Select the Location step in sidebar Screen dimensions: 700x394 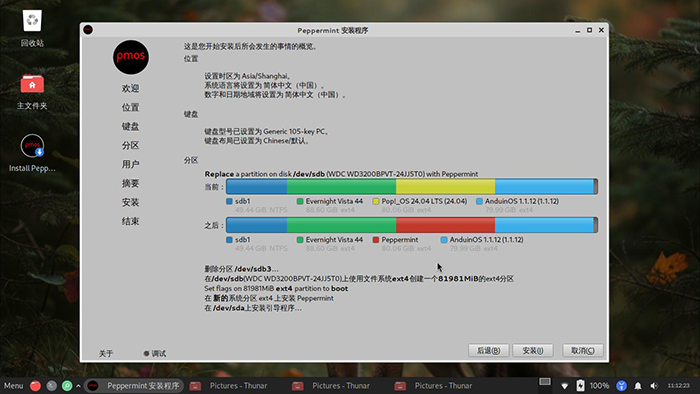pyautogui.click(x=130, y=108)
